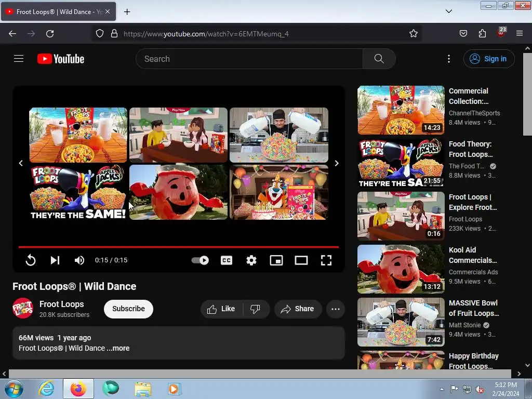Share this video
The width and height of the screenshot is (532, 399).
298,309
